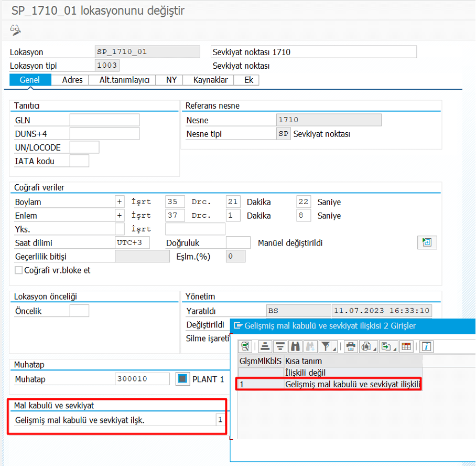Image resolution: width=476 pixels, height=466 pixels.
Task: Click the blue information icon
Action: pyautogui.click(x=427, y=346)
